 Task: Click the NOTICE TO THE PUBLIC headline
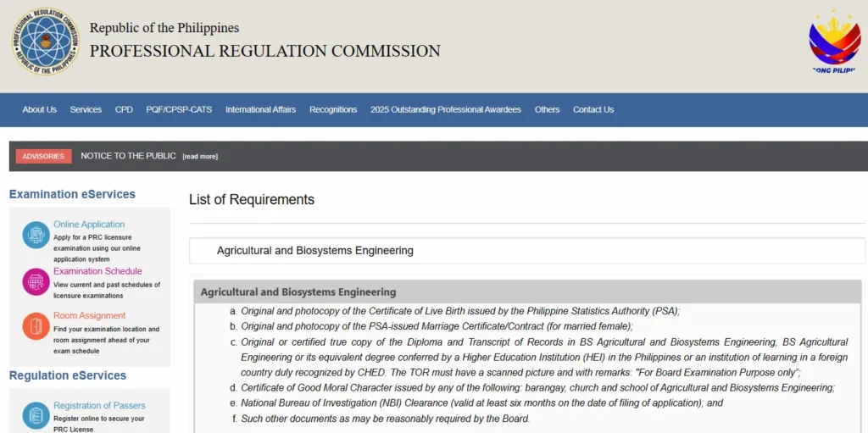(129, 156)
